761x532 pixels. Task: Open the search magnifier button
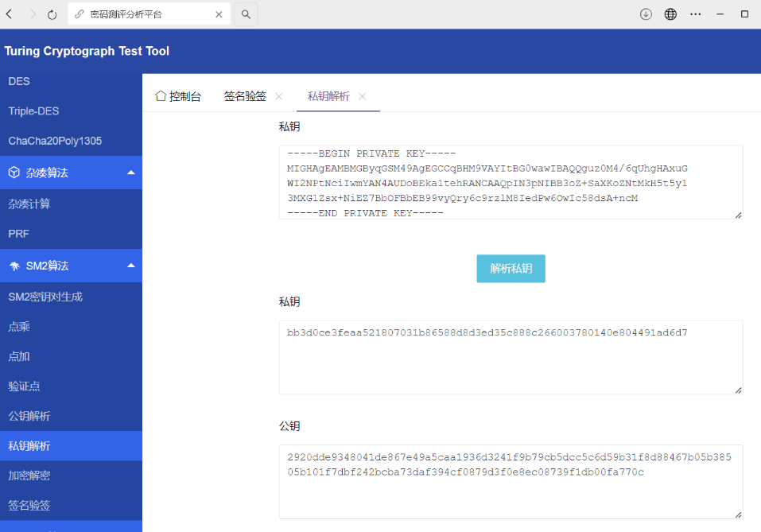246,14
